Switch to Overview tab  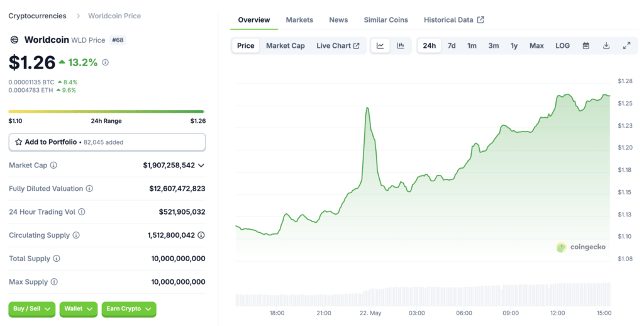pos(254,20)
